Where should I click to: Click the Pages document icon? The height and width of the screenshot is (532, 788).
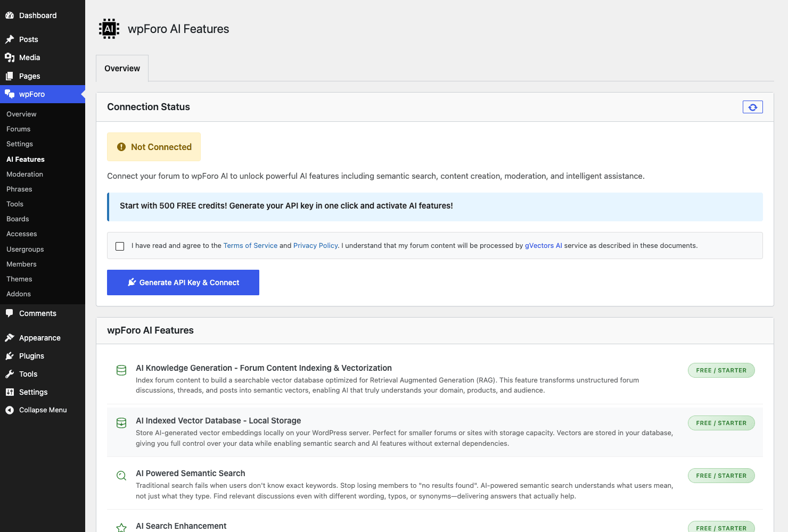tap(10, 76)
